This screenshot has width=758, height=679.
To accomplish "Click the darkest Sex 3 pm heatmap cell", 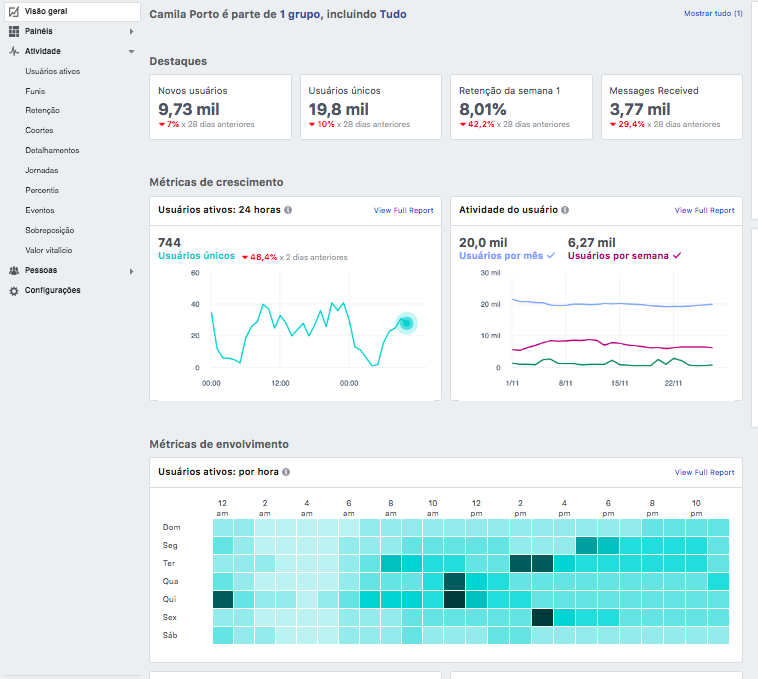I will tap(542, 617).
